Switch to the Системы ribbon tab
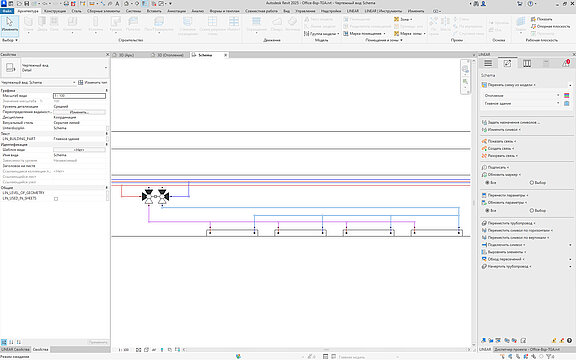 133,11
